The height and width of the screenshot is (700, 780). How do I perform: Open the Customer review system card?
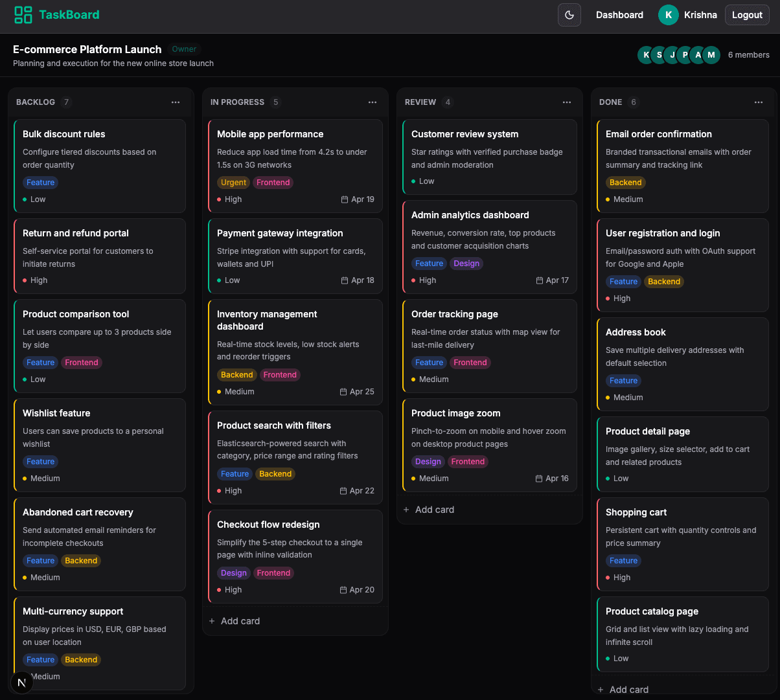point(489,157)
